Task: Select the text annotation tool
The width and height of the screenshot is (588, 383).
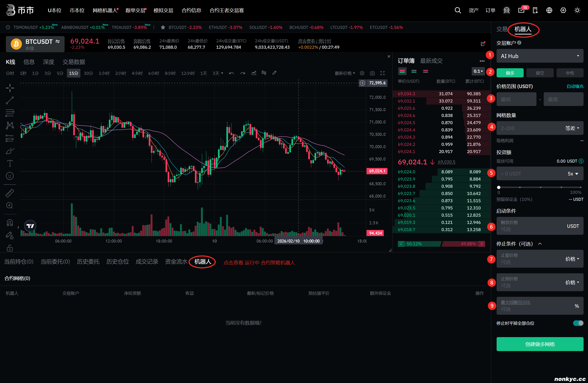Action: [x=10, y=163]
